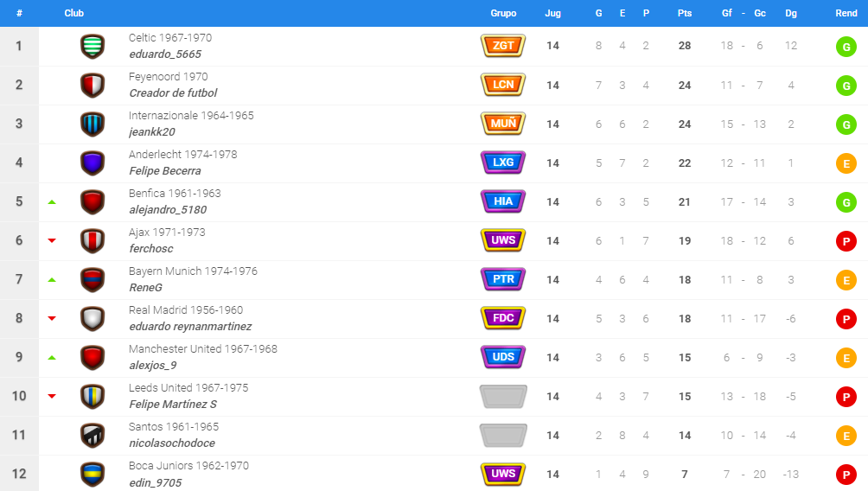Click Benfica's 21 points value
Viewport: 868px width, 491px height.
[x=685, y=202]
